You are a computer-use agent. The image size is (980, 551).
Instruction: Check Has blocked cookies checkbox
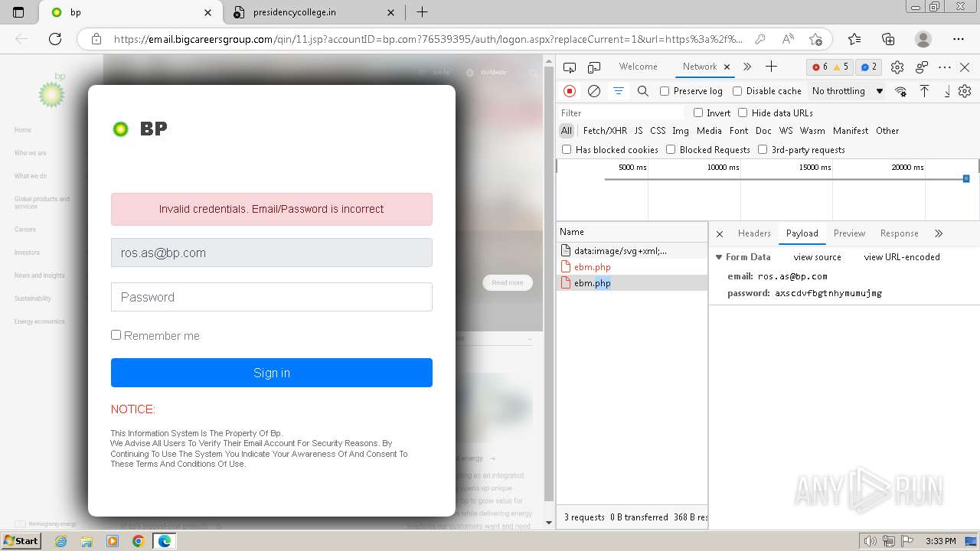coord(567,149)
